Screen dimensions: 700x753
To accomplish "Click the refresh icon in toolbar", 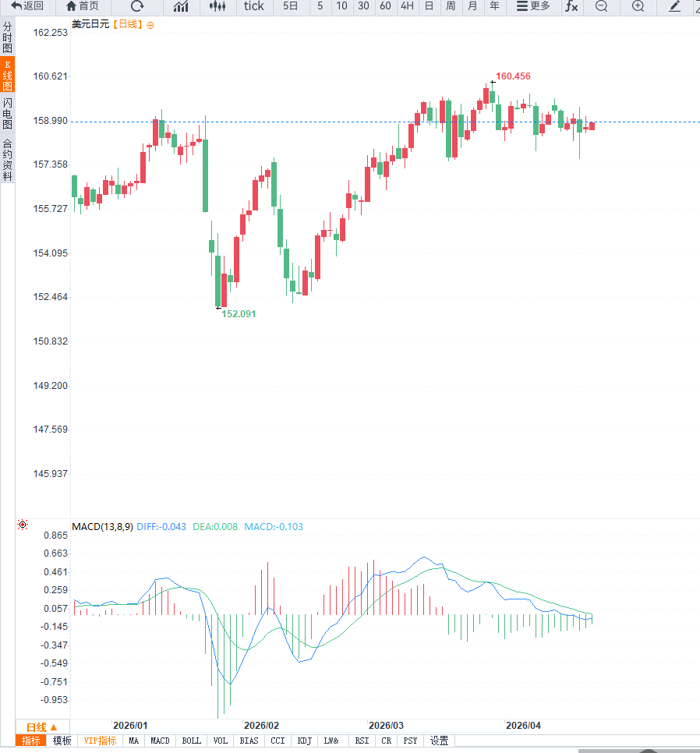I will [137, 6].
